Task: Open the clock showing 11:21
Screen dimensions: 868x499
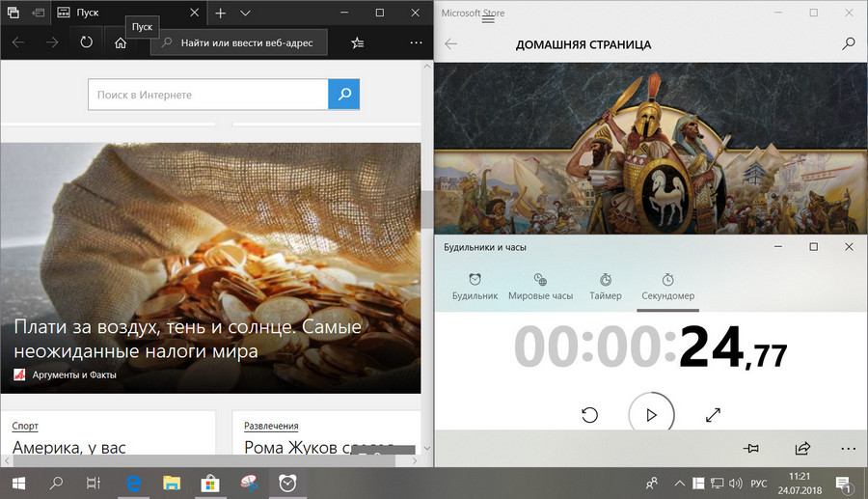Action: pyautogui.click(x=800, y=484)
